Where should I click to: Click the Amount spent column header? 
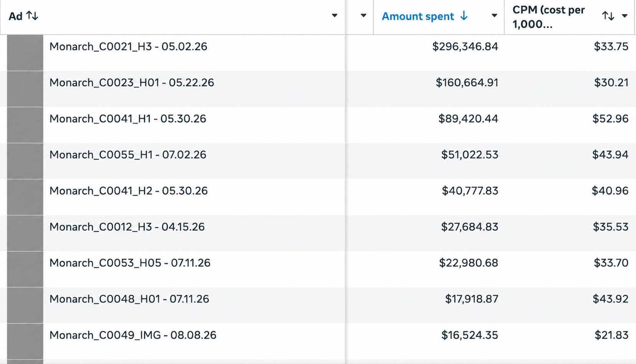(x=418, y=16)
